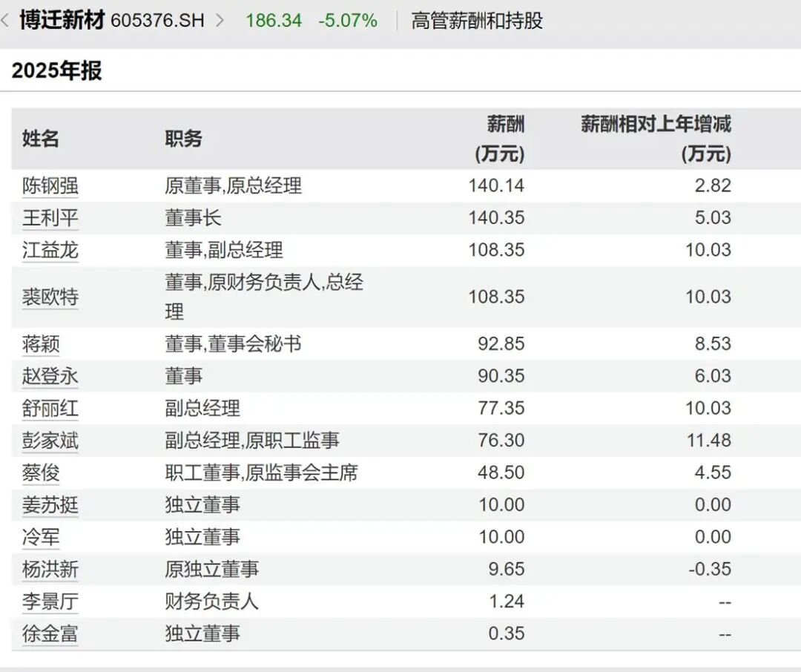Click position text 董事,副总经理

pyautogui.click(x=224, y=251)
